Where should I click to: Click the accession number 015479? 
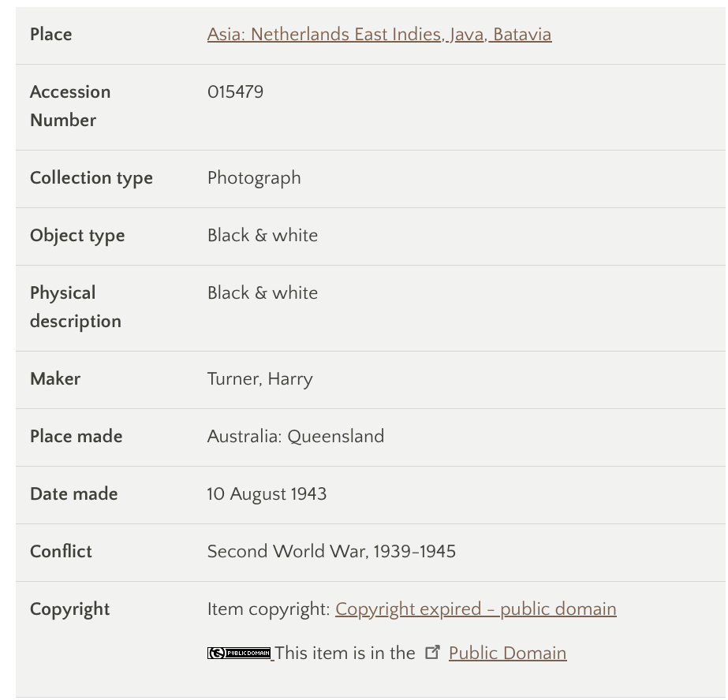click(x=235, y=92)
